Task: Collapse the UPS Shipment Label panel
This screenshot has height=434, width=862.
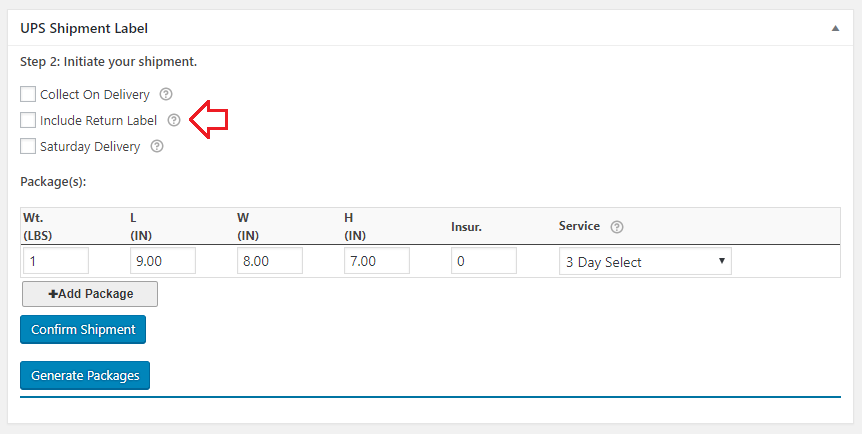Action: pos(835,28)
